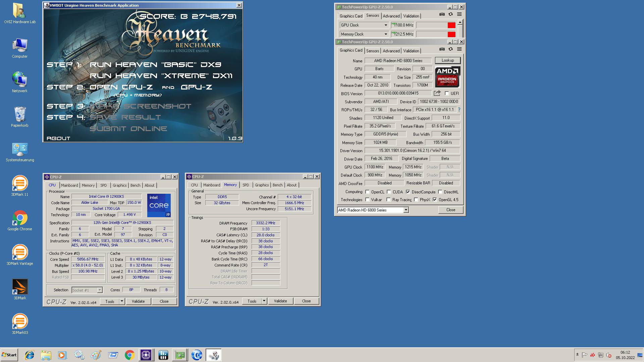
Task: Switch to Mainboard tab in the CPU-Z CPU window
Action: [x=69, y=185]
